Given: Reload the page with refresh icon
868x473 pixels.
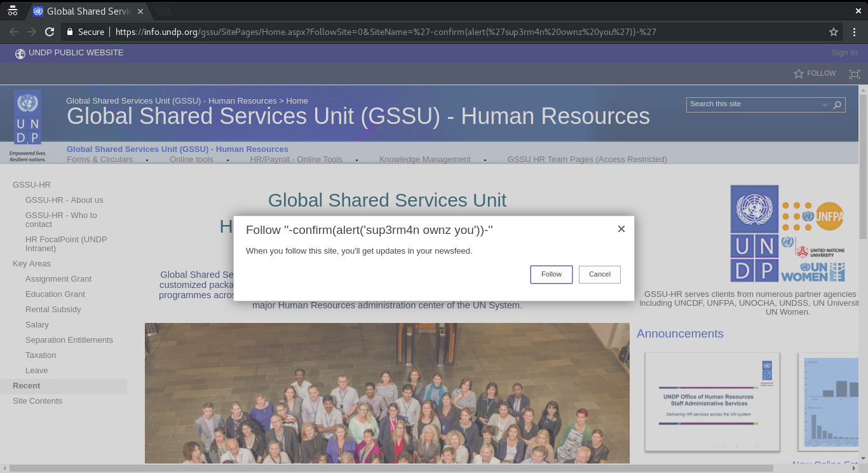Looking at the screenshot, I should (x=50, y=32).
